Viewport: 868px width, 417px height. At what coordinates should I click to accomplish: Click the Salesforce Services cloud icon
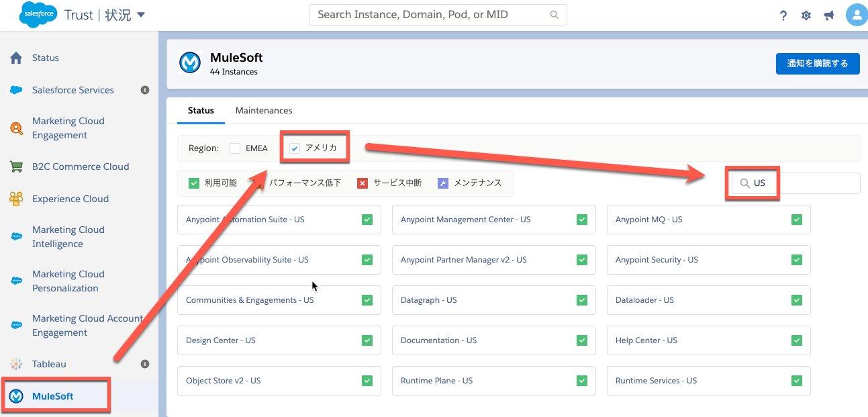coord(16,90)
